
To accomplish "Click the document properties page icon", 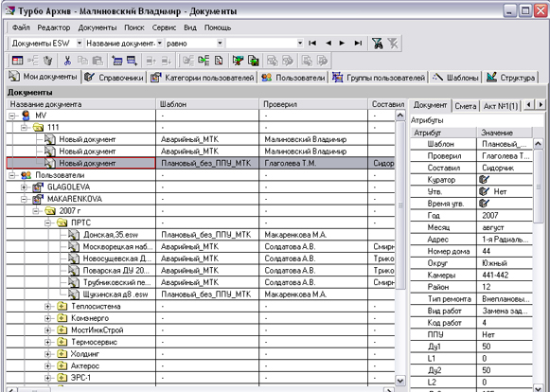I will [x=219, y=61].
